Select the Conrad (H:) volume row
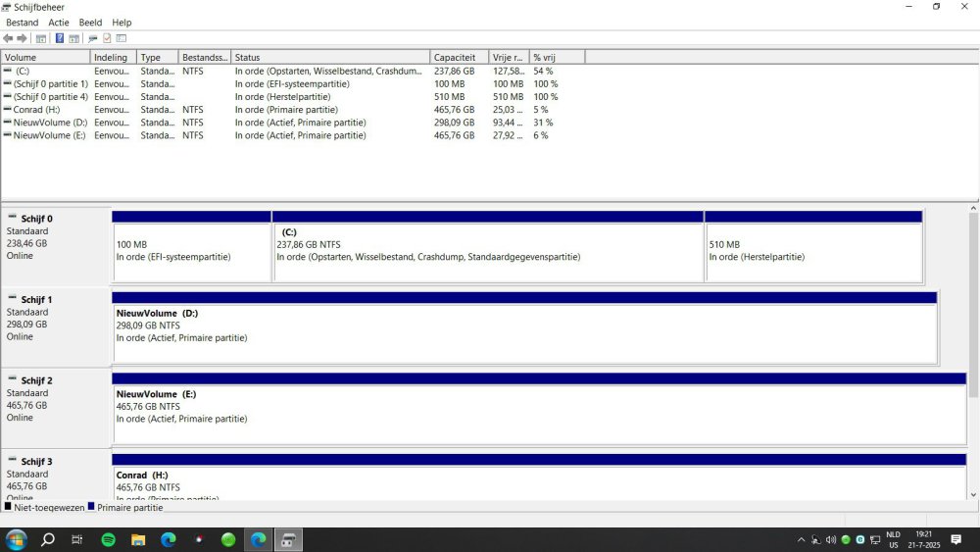Screen dimensions: 980x552 tap(294, 110)
